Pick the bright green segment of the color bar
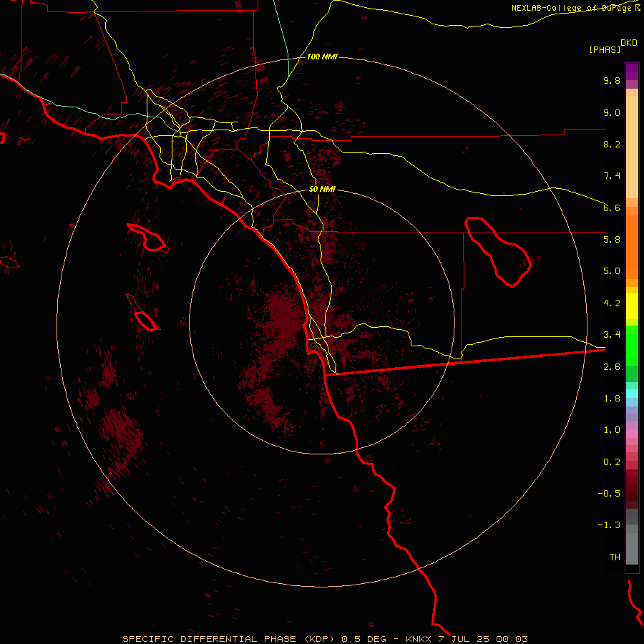The image size is (644, 644). (x=632, y=345)
